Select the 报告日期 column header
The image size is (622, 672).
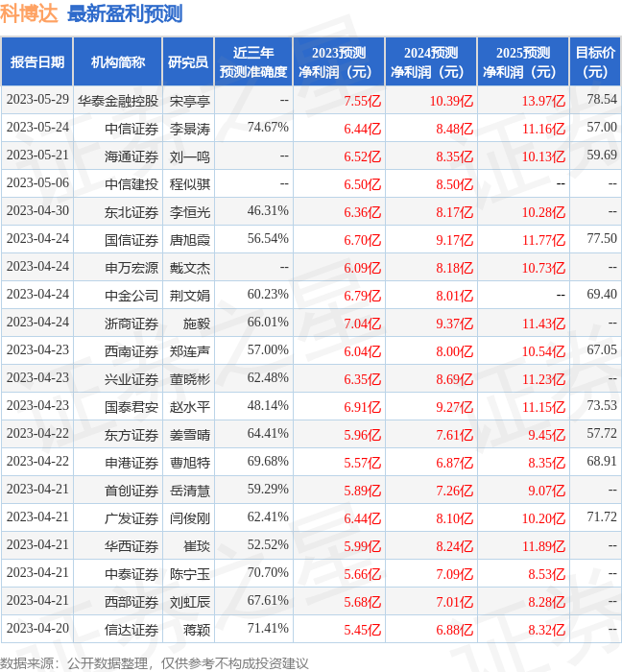37,61
